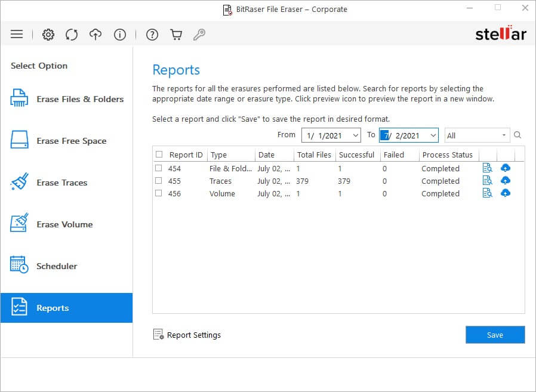
Task: Upload report 456 to cloud
Action: pyautogui.click(x=506, y=193)
